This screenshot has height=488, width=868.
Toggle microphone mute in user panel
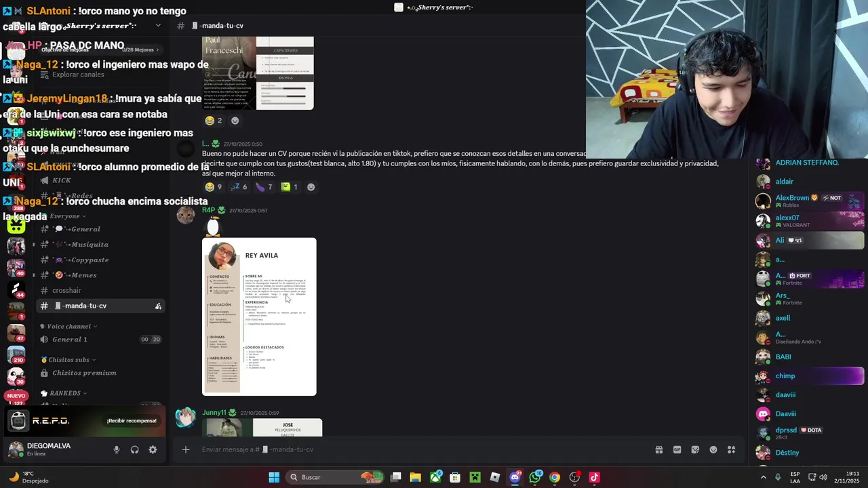tap(117, 449)
